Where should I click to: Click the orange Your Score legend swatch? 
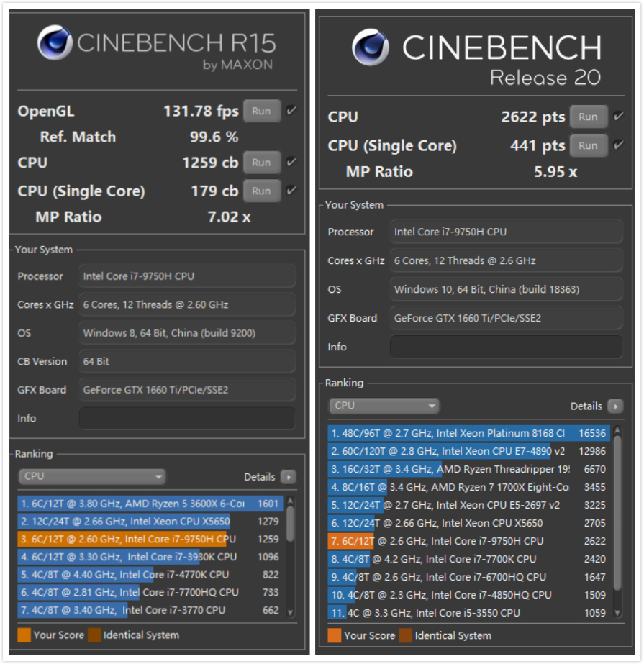click(24, 635)
